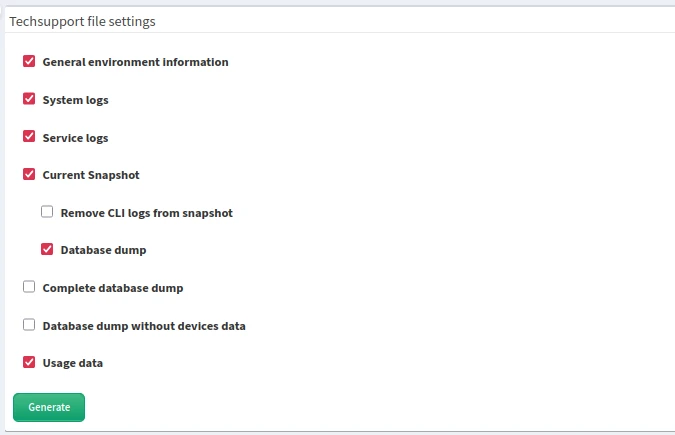
Task: Uncheck the General environment information checkbox
Action: [29, 62]
